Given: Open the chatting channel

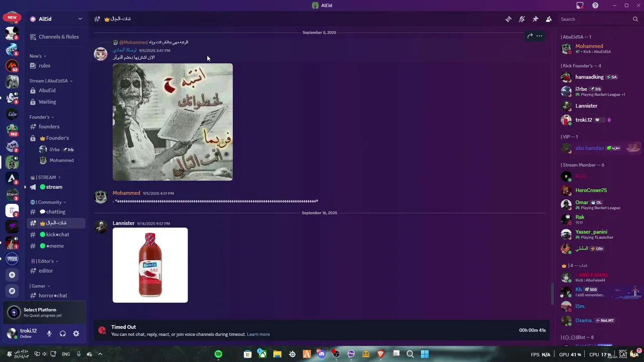Looking at the screenshot, I should 56,212.
